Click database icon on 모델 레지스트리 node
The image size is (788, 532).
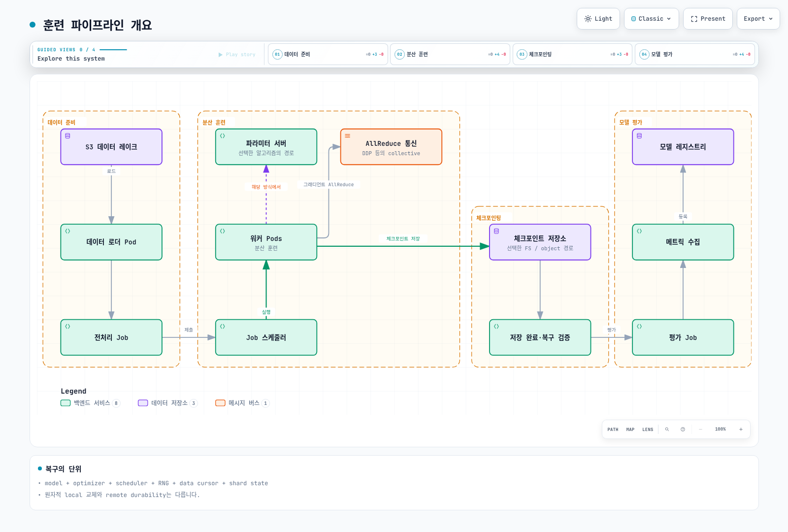[639, 136]
